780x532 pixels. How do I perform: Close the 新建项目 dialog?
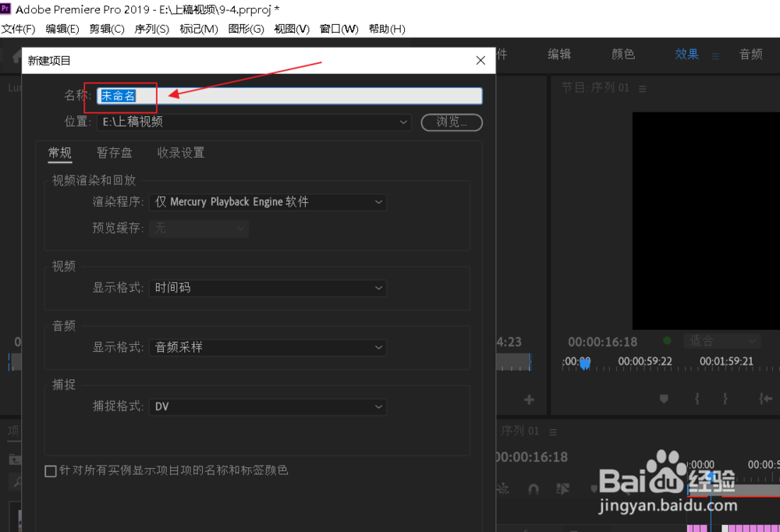(x=480, y=61)
